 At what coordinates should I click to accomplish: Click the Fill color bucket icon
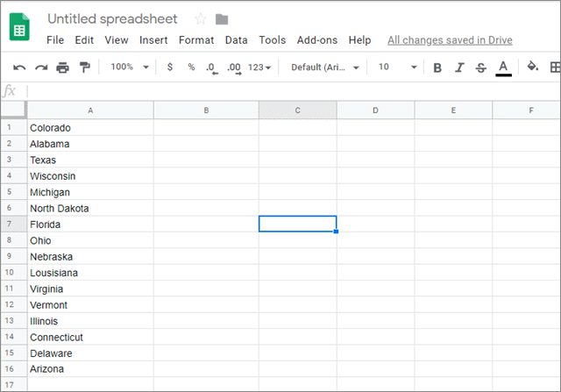pyautogui.click(x=532, y=68)
